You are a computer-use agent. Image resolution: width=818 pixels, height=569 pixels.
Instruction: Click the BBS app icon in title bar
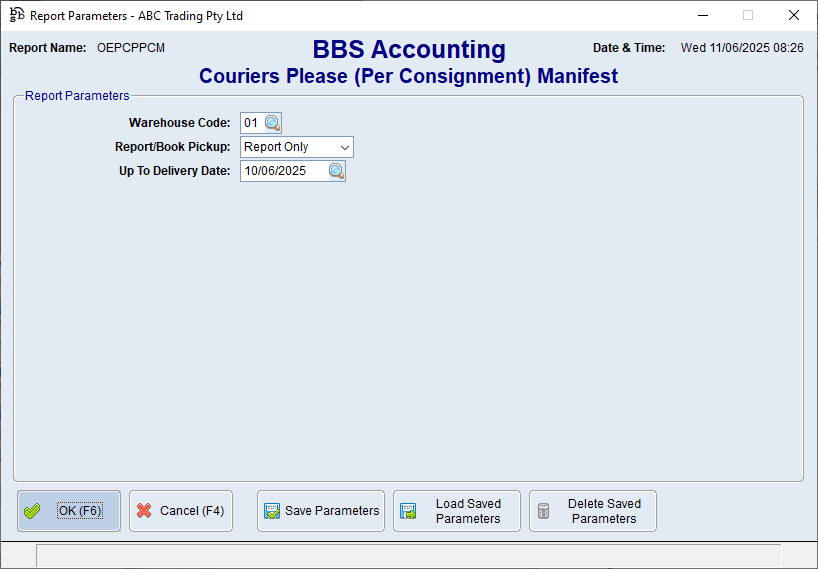[x=17, y=15]
